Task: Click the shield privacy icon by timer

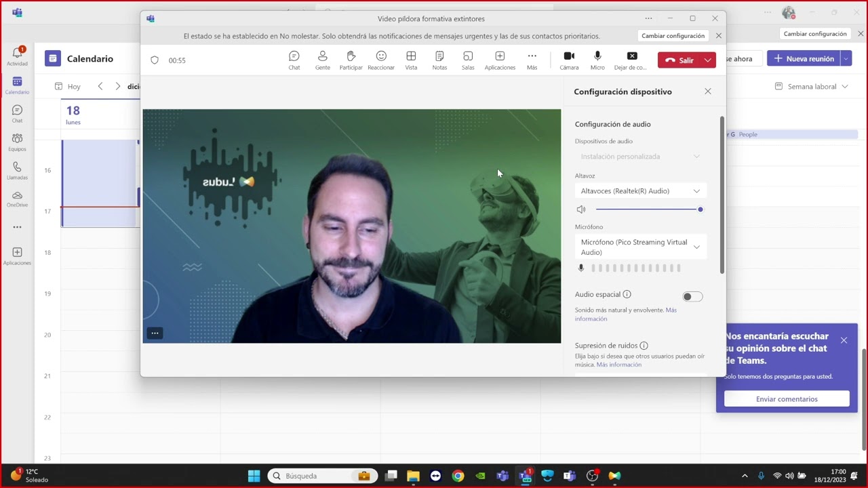Action: (x=155, y=60)
